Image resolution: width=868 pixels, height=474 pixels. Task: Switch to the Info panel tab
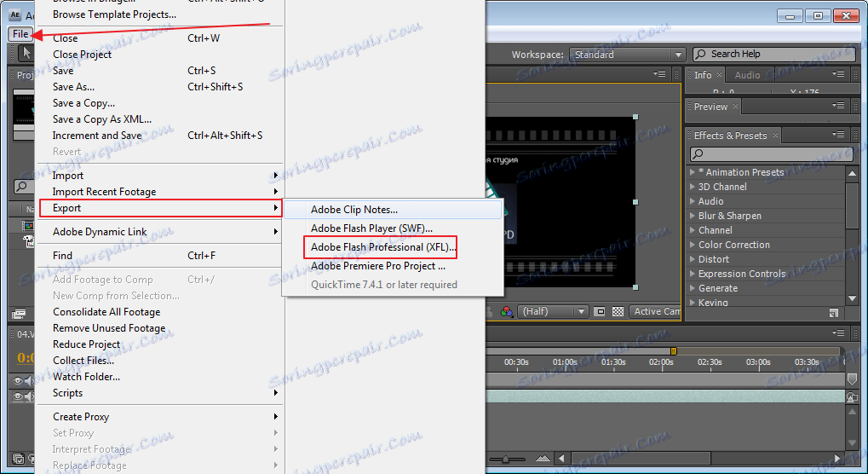pos(703,75)
